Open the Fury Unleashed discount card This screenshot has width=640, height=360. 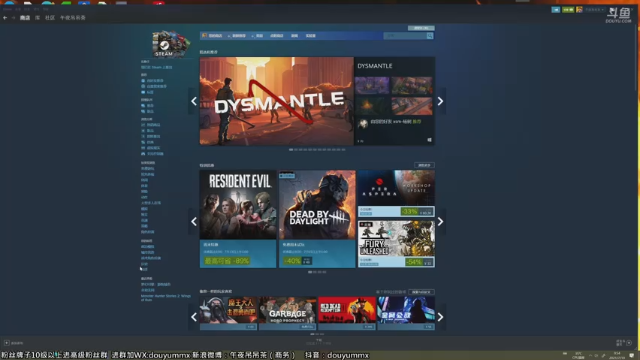[396, 244]
